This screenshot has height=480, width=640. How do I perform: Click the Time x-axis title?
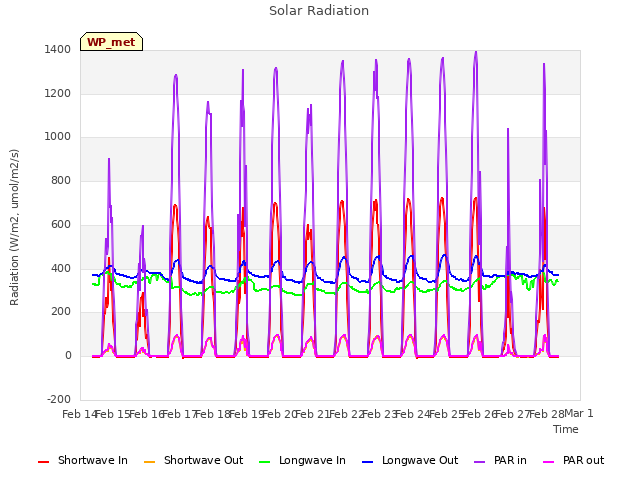coord(566,429)
